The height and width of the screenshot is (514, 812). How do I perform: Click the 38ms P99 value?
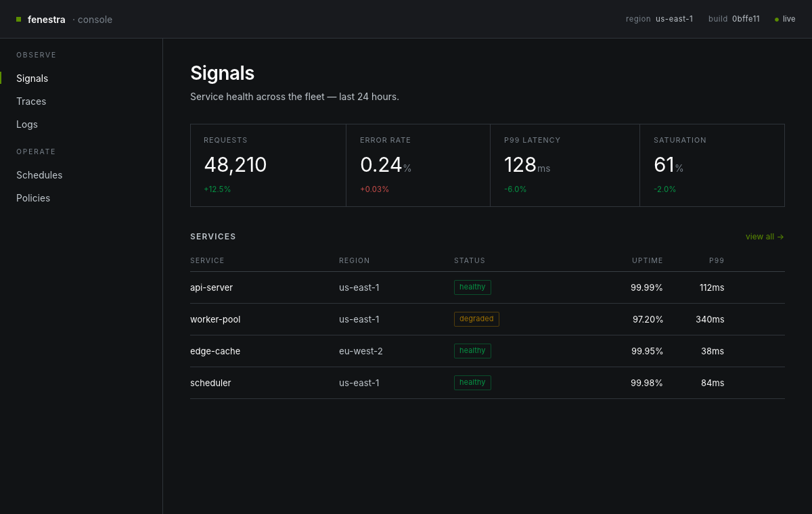click(x=713, y=351)
